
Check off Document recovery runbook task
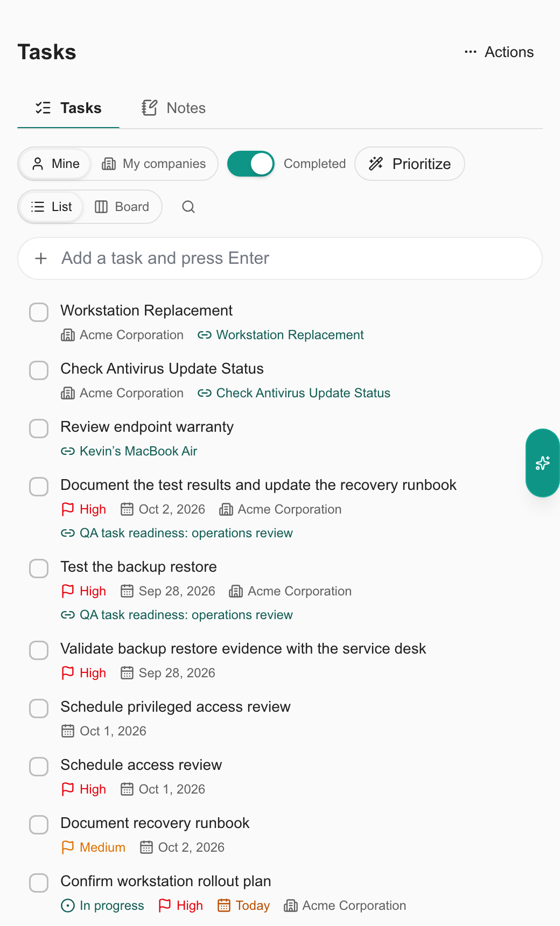pos(39,824)
